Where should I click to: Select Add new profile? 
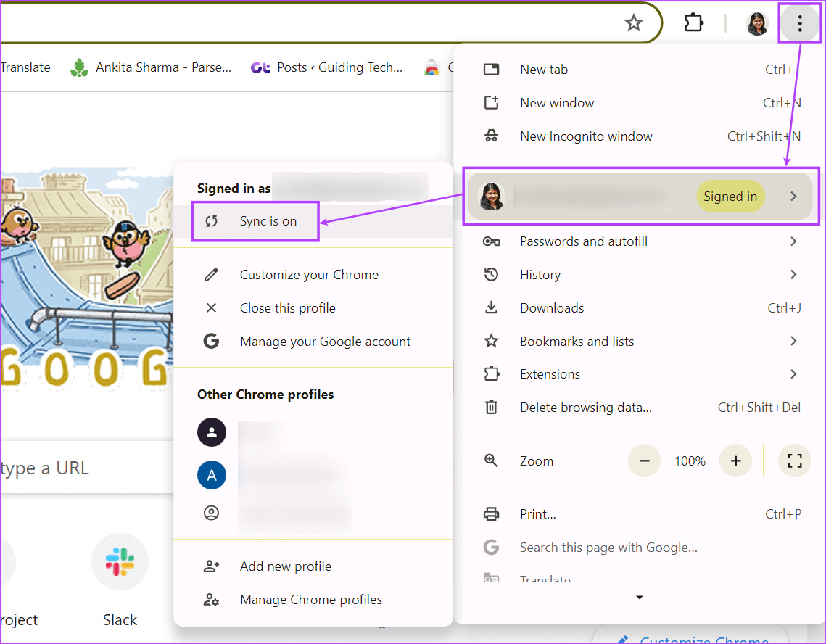point(285,566)
